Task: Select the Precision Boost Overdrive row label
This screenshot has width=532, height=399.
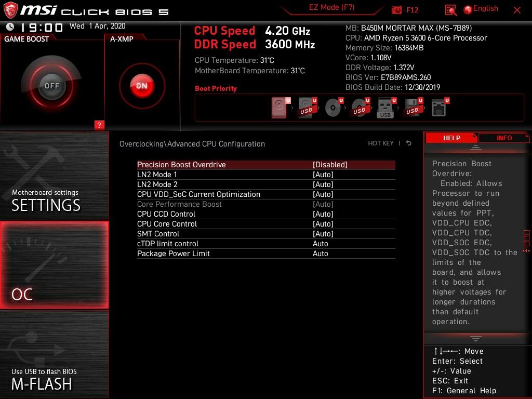Action: tap(181, 165)
